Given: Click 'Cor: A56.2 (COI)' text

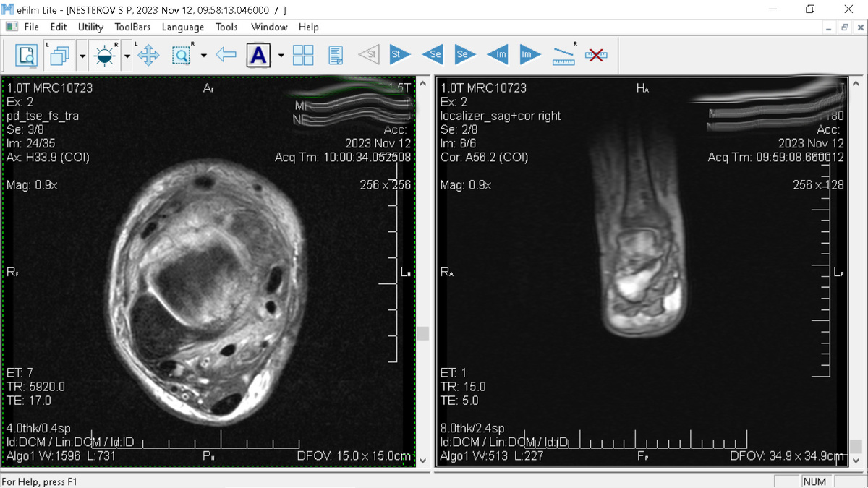Looking at the screenshot, I should (484, 157).
